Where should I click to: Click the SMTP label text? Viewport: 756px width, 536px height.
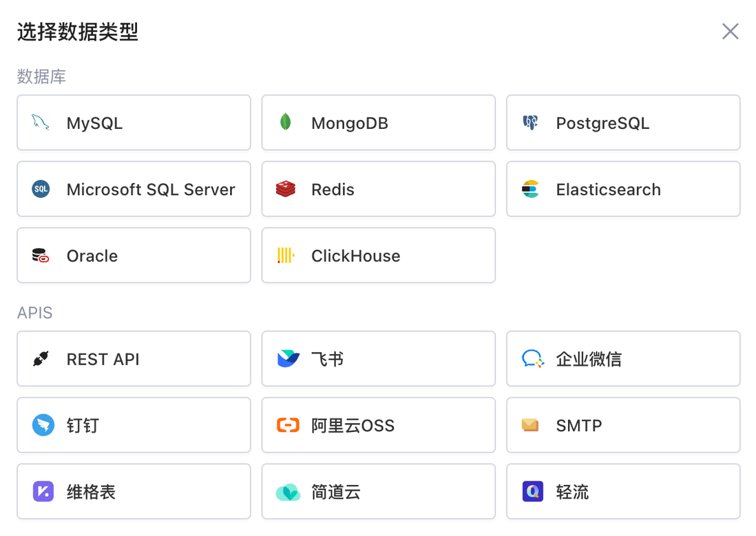(x=579, y=426)
